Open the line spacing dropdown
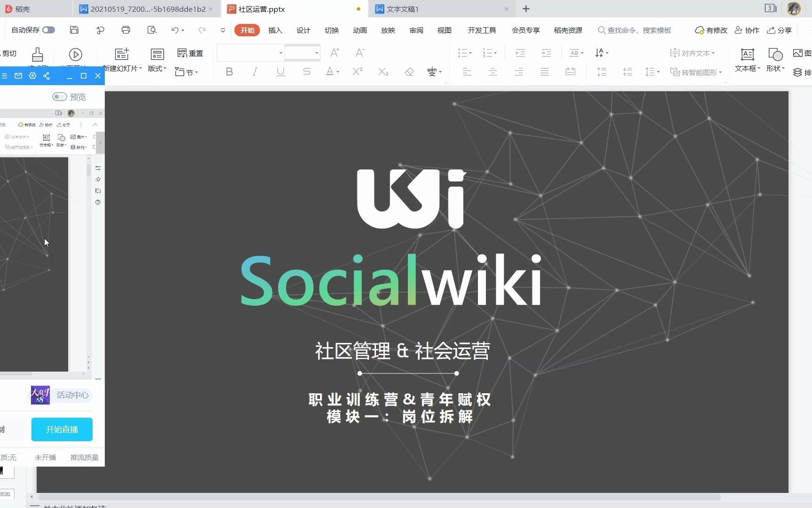Viewport: 812px width, 508px height. (x=652, y=72)
